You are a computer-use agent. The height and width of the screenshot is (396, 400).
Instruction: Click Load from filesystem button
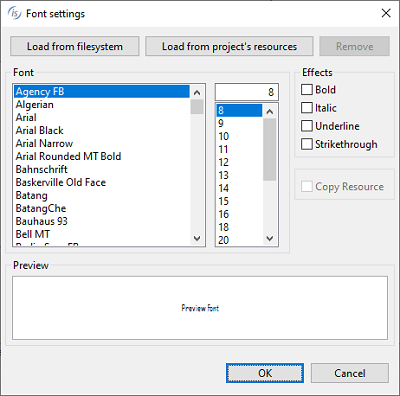coord(75,46)
